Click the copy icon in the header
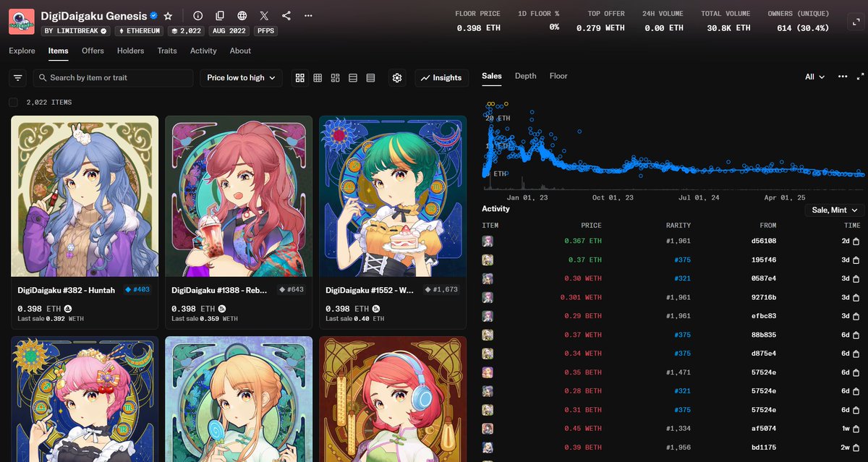 [x=220, y=15]
